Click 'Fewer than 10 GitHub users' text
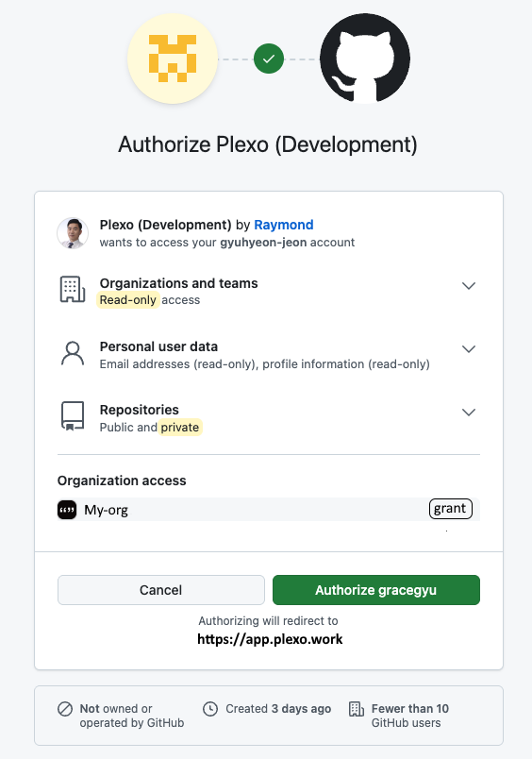This screenshot has width=532, height=759. pos(410,716)
